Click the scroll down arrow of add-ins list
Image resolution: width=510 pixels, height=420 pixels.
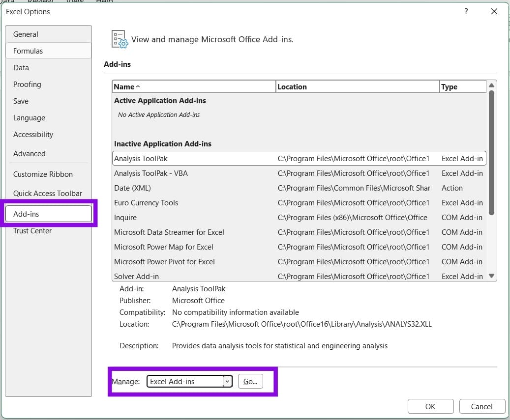tap(491, 276)
